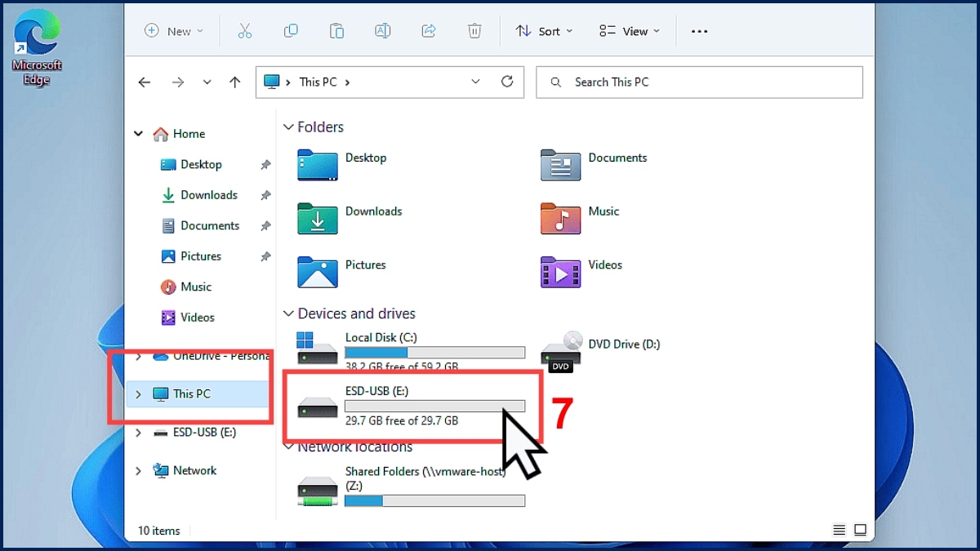Expand the Network tree node
Viewport: 980px width, 551px height.
[138, 470]
